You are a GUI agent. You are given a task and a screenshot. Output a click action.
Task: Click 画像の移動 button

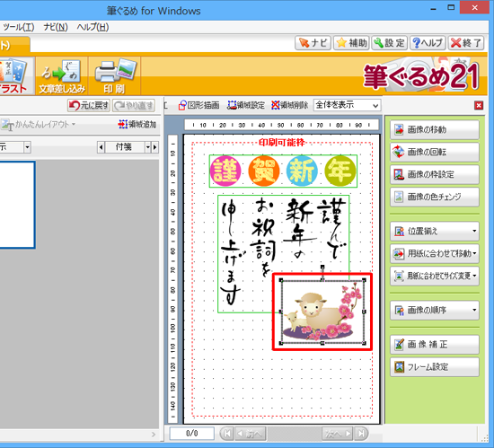click(435, 129)
